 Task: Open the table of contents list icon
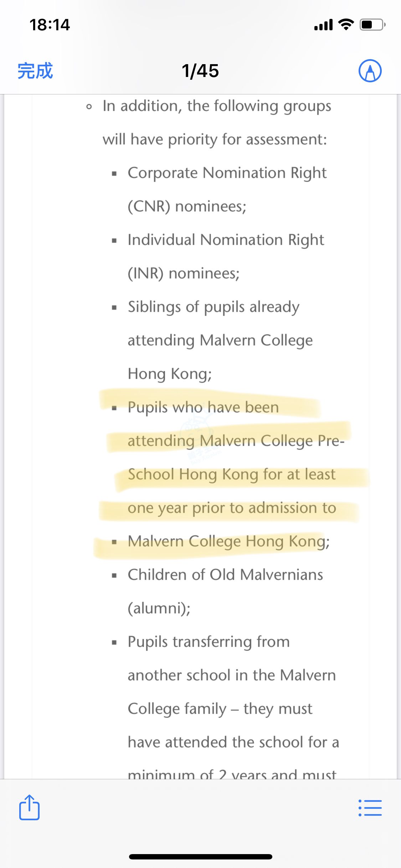coord(370,808)
